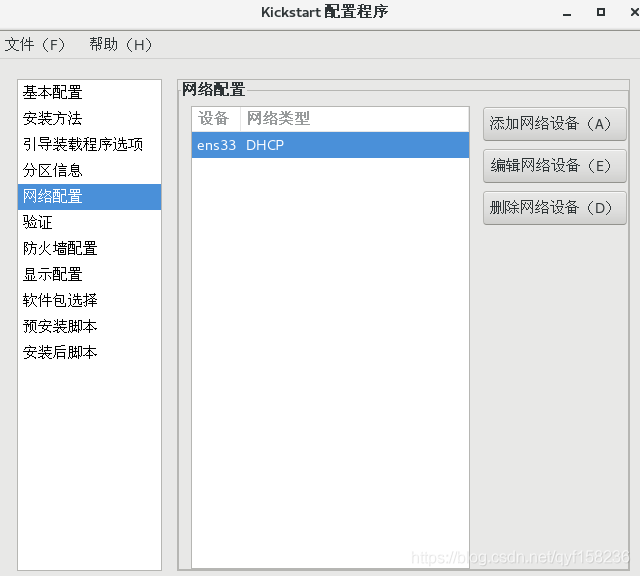Viewport: 640px width, 576px height.
Task: Show 防火墙配置 settings
Action: click(x=89, y=249)
